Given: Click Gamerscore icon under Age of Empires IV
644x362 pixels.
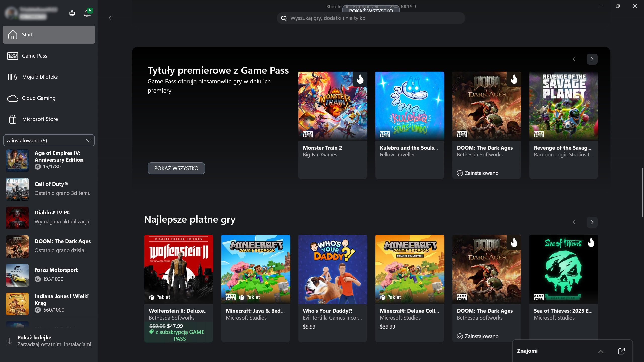Looking at the screenshot, I should (38, 167).
